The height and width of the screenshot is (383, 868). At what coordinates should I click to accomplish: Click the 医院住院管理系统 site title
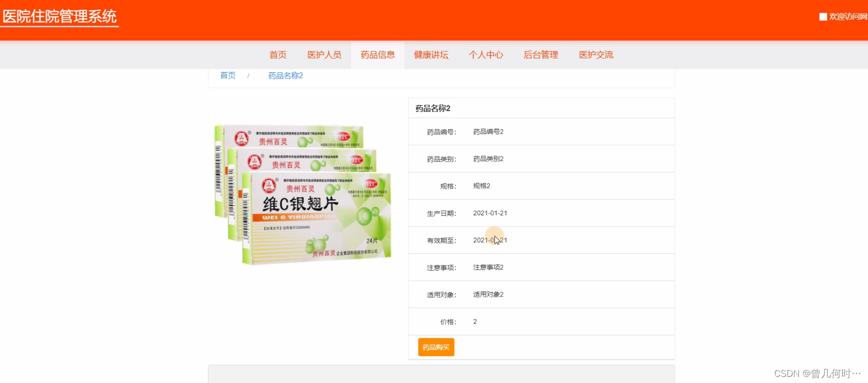[59, 16]
